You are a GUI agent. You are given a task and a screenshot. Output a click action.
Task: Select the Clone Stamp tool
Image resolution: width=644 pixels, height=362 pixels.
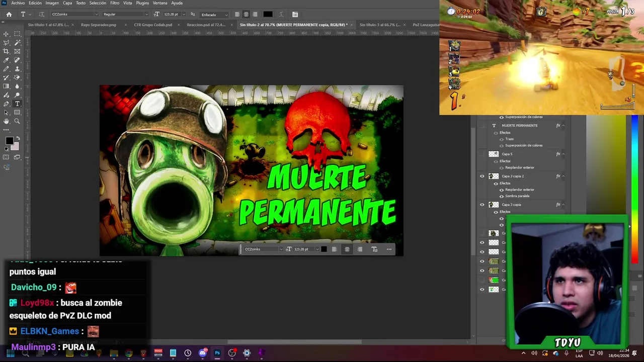pyautogui.click(x=17, y=69)
